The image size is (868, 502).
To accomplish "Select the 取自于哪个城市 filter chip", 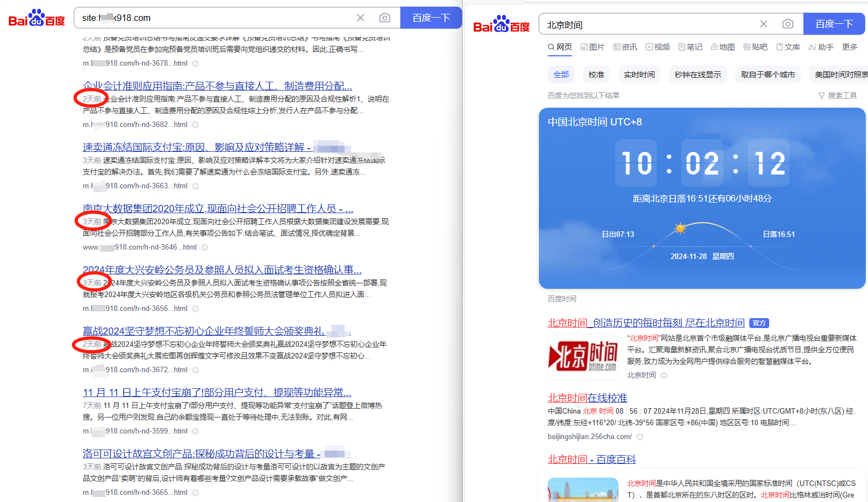I will tap(768, 75).
